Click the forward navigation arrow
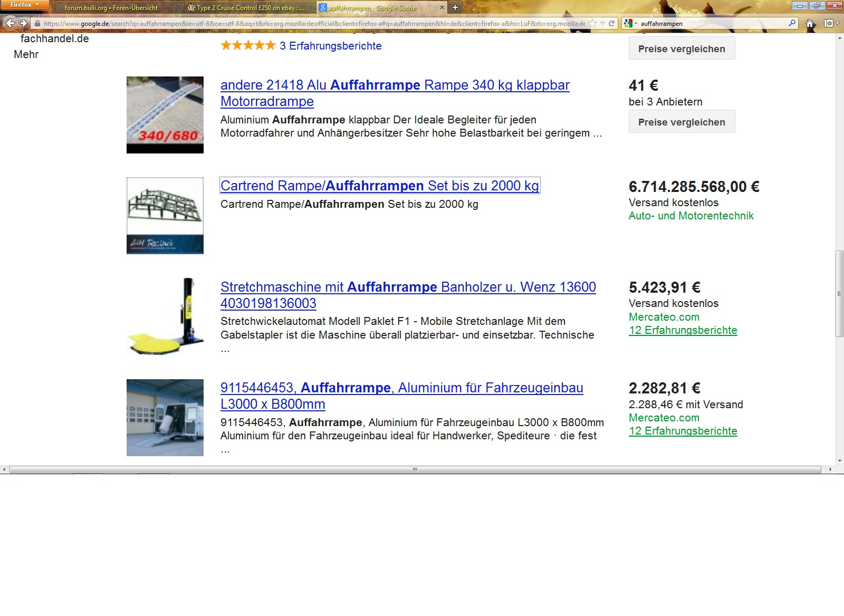This screenshot has height=616, width=844. coord(24,23)
